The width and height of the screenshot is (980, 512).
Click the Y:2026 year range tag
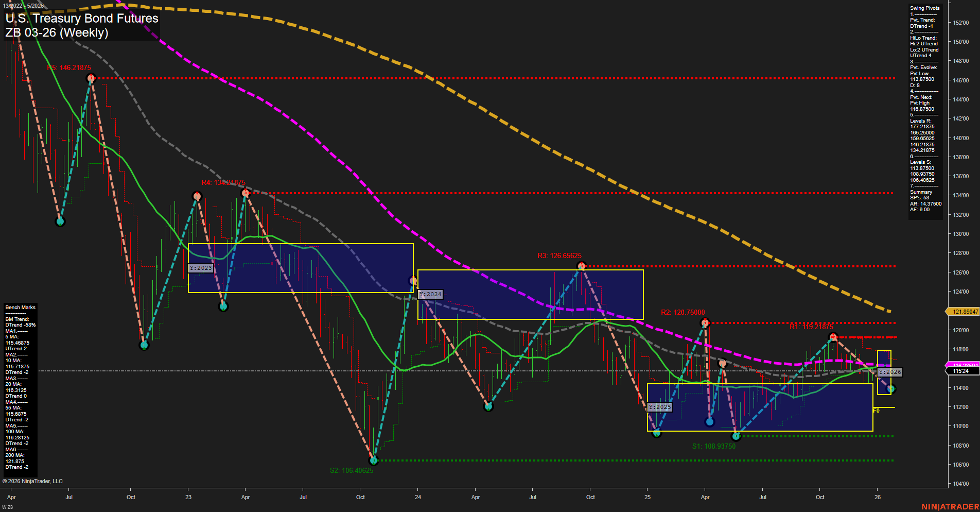click(x=889, y=371)
